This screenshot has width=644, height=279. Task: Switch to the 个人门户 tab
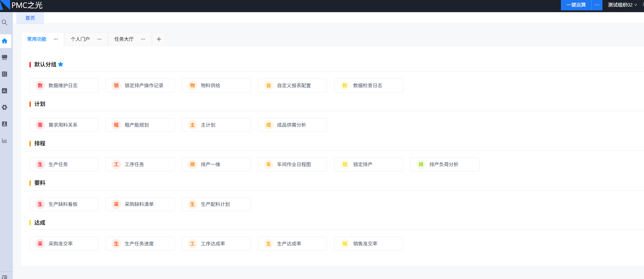click(x=80, y=39)
